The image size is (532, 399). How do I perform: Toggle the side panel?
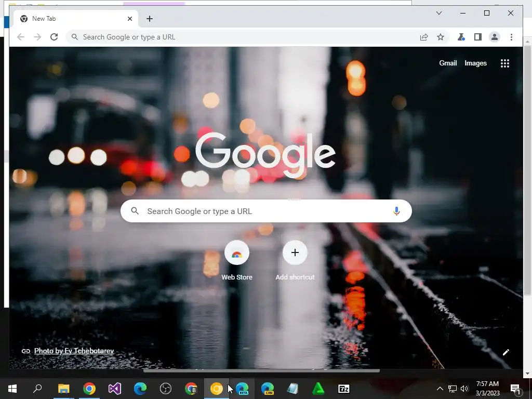pyautogui.click(x=478, y=37)
